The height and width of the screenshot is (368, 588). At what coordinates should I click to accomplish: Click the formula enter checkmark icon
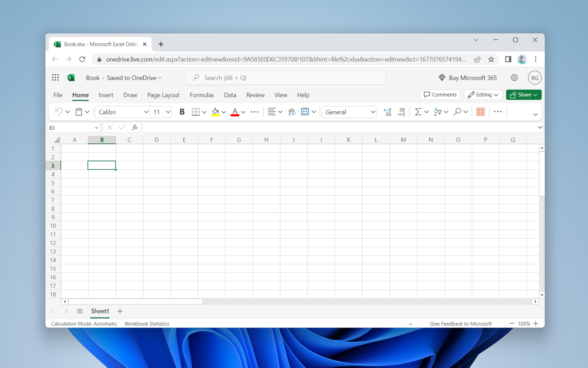[x=122, y=127]
